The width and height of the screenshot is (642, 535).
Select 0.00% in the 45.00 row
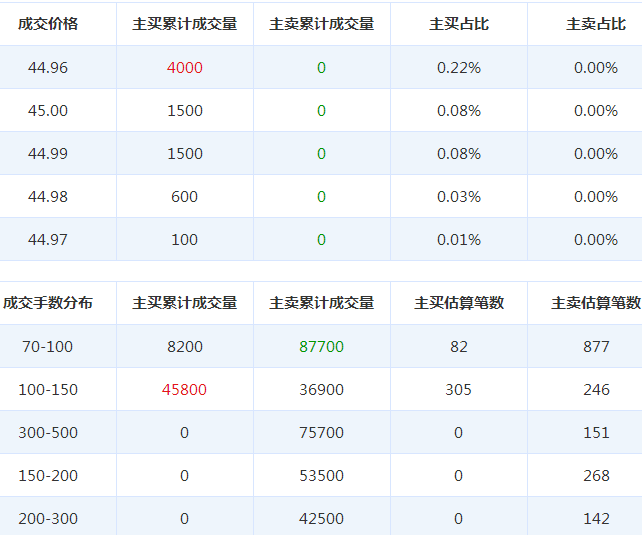[596, 111]
